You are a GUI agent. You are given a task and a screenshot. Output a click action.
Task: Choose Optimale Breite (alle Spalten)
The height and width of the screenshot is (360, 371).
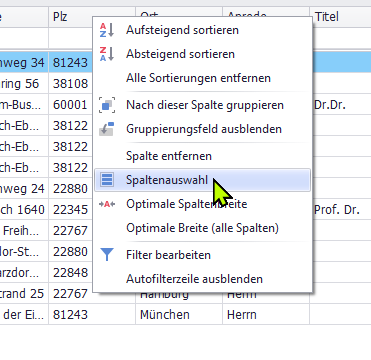click(x=202, y=228)
